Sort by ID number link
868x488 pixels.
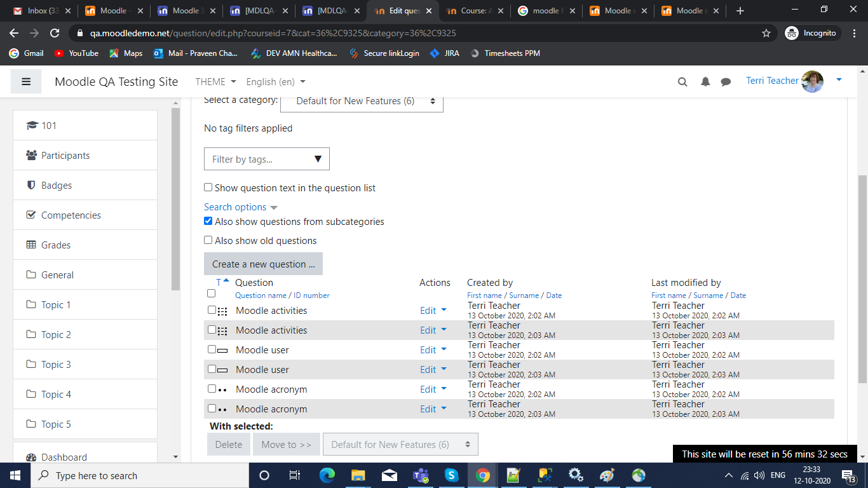click(x=311, y=295)
